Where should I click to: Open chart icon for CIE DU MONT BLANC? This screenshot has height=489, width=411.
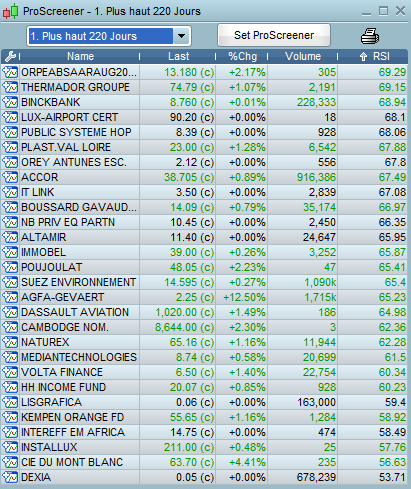[10, 462]
